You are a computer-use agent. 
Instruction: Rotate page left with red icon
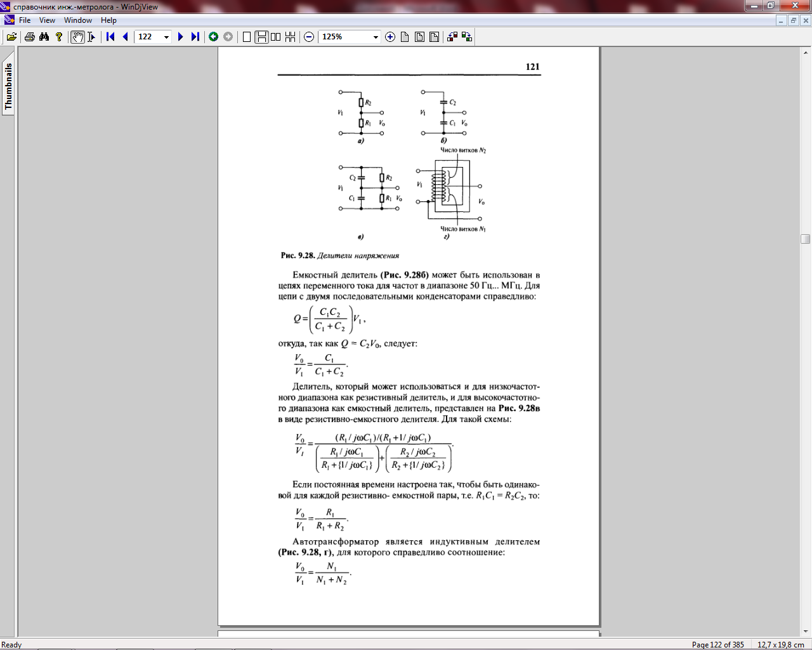452,37
